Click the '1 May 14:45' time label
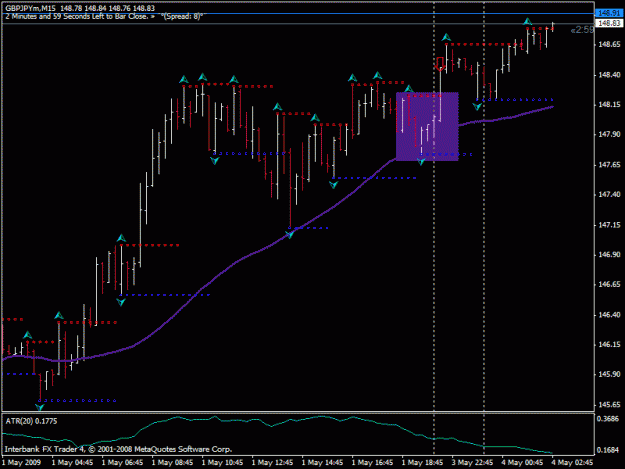The image size is (625, 469). (x=322, y=463)
